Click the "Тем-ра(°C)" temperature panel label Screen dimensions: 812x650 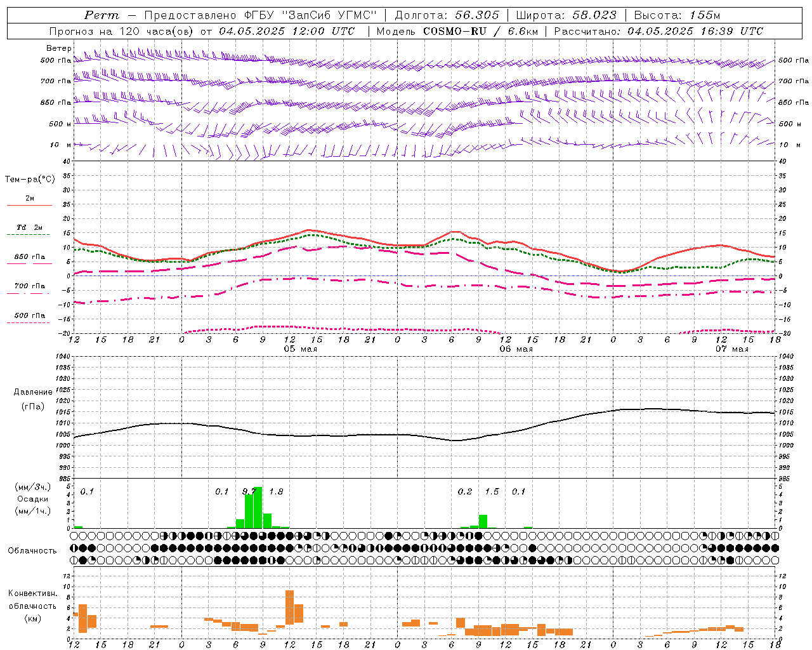pos(30,180)
